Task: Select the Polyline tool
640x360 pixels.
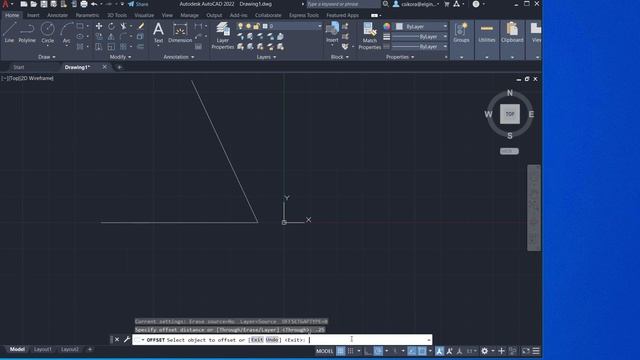Action: tap(27, 33)
